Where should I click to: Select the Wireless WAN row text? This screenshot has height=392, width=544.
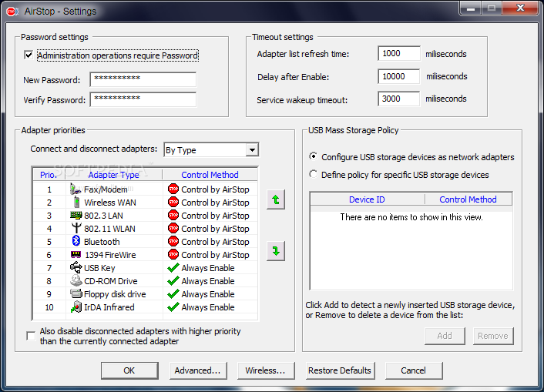tap(110, 203)
